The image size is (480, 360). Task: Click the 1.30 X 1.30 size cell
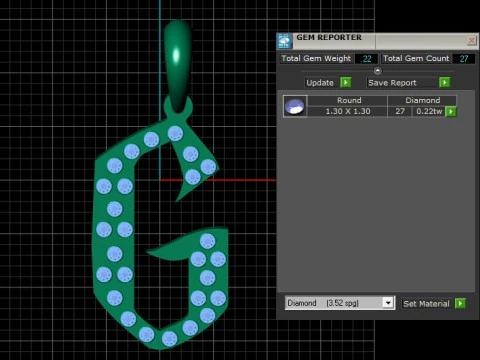click(348, 111)
